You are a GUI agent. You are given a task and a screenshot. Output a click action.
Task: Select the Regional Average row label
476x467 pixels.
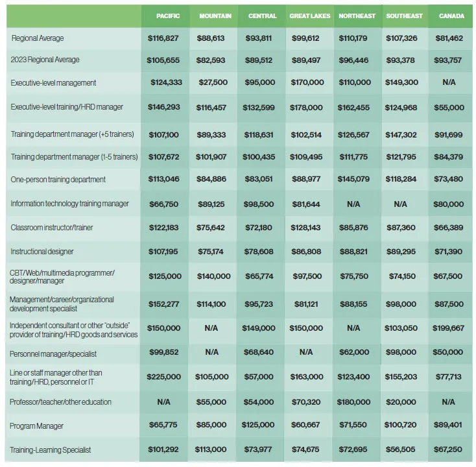tap(38, 39)
